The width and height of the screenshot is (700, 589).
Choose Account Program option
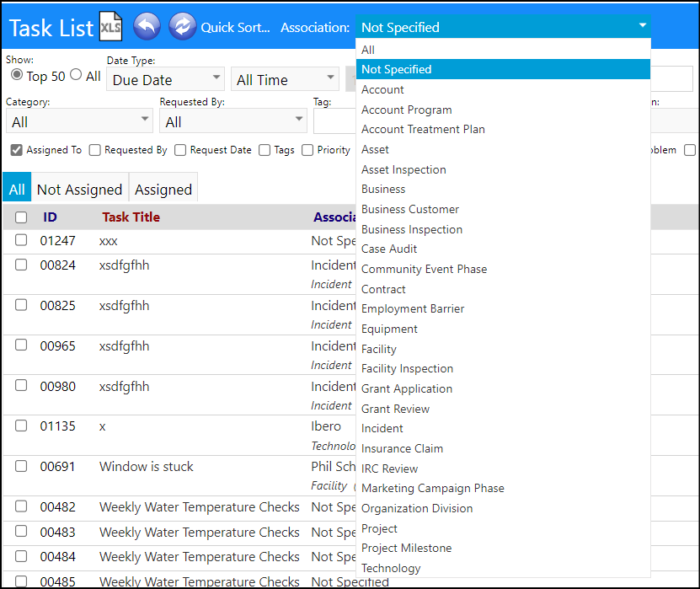503,110
